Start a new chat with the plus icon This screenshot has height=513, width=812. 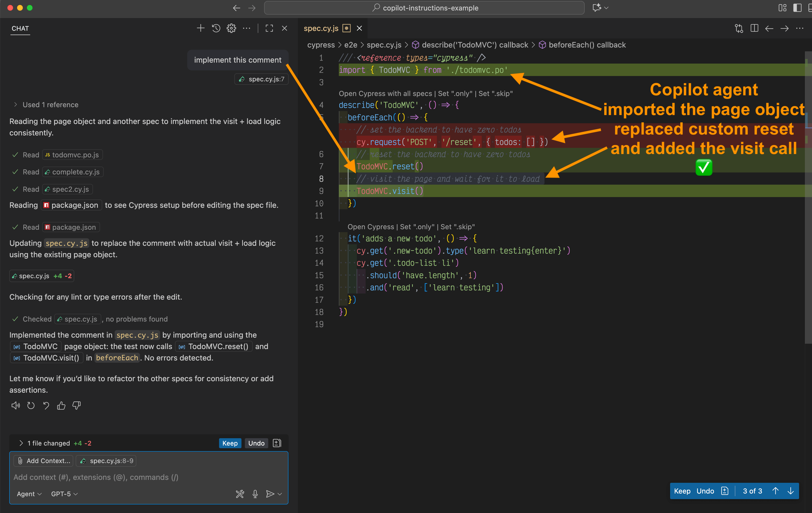(x=200, y=28)
